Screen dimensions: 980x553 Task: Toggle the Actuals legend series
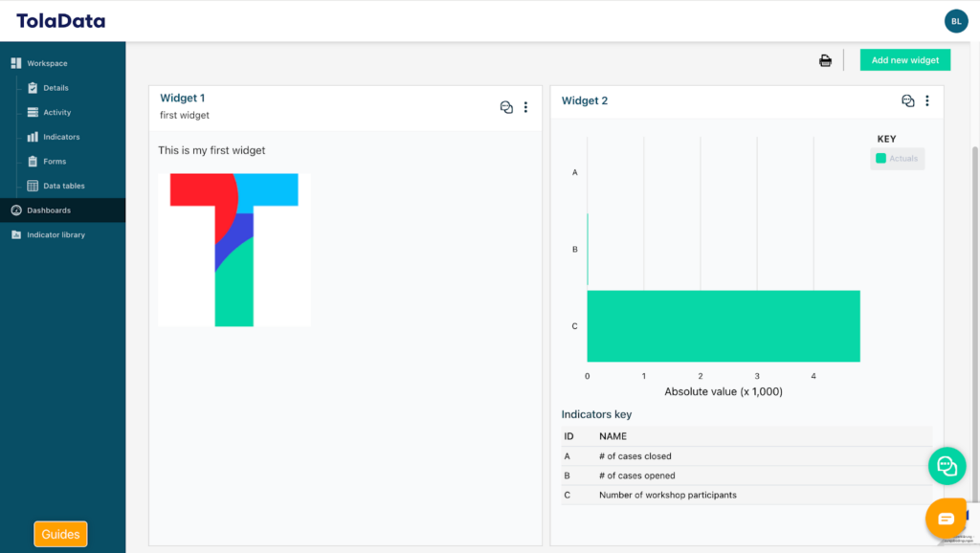pyautogui.click(x=897, y=159)
